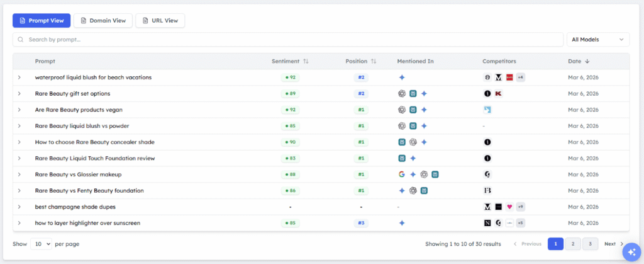Click the Gemini icon in Rare Beauty gift set row
This screenshot has width=644, height=264.
tap(424, 94)
